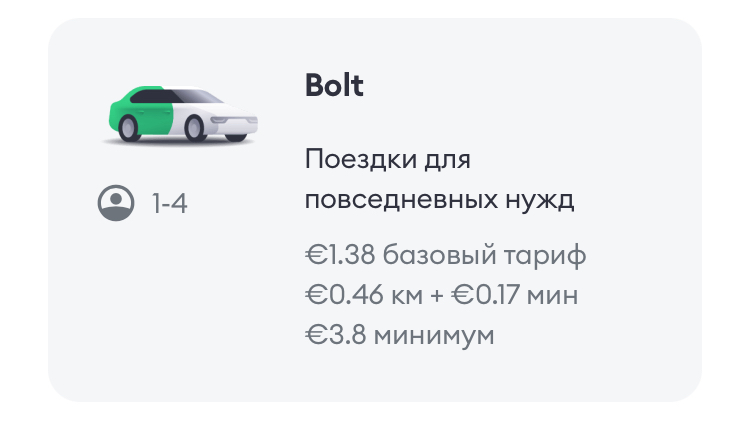Click the passenger silhouette icon
The image size is (750, 435).
[116, 203]
